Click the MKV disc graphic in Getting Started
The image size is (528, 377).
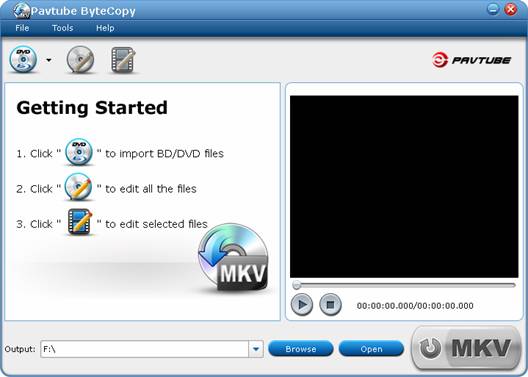(x=233, y=258)
